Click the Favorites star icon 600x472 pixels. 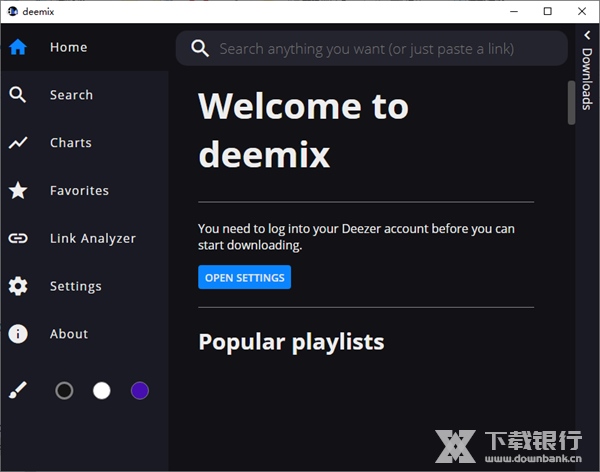[18, 190]
